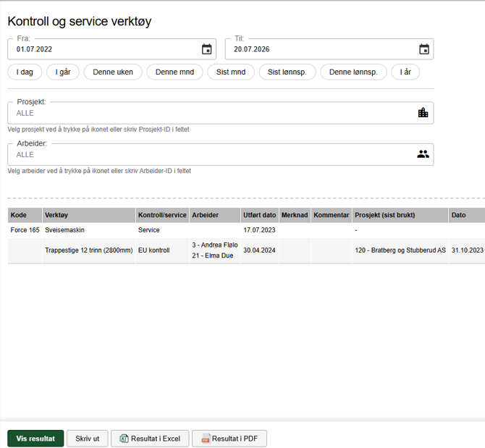Pick the Denne lønnsp. period
The image size is (485, 448).
[353, 72]
